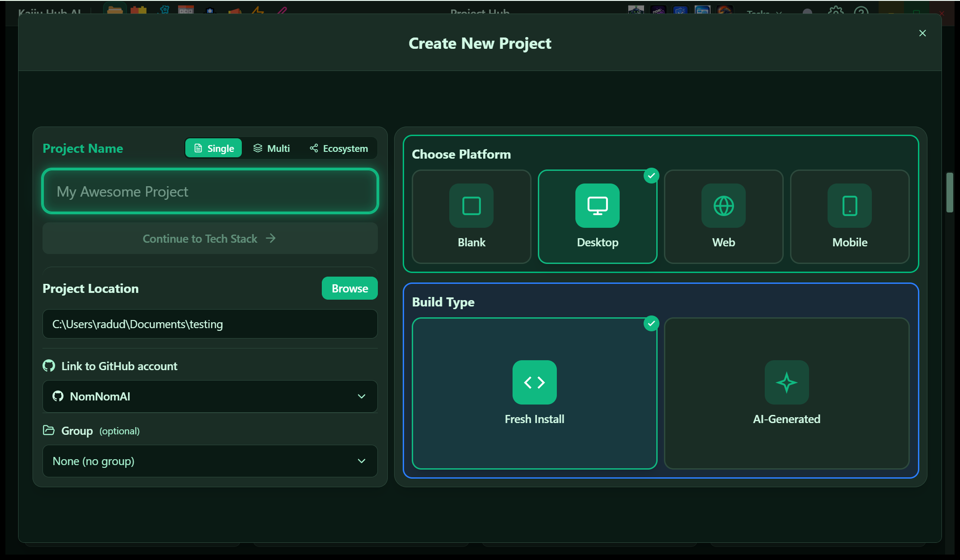Open the None (no group) dropdown
Image resolution: width=960 pixels, height=560 pixels.
pos(210,461)
